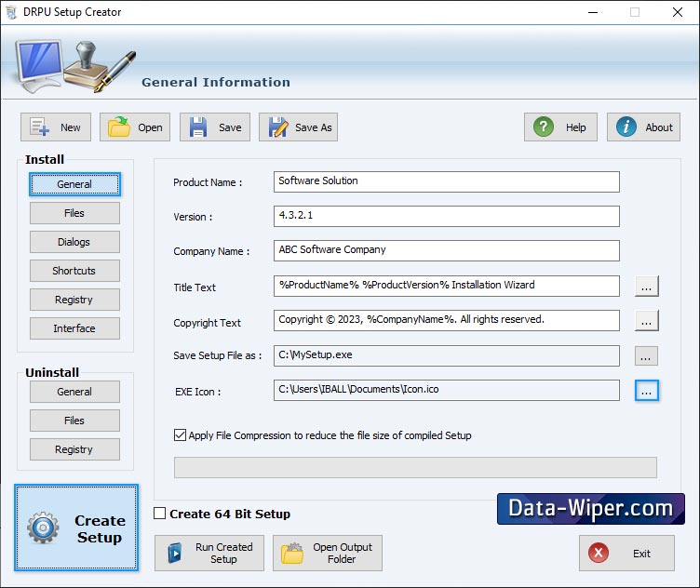Open the Uninstall Registry section
This screenshot has height=588, width=700.
pyautogui.click(x=74, y=449)
